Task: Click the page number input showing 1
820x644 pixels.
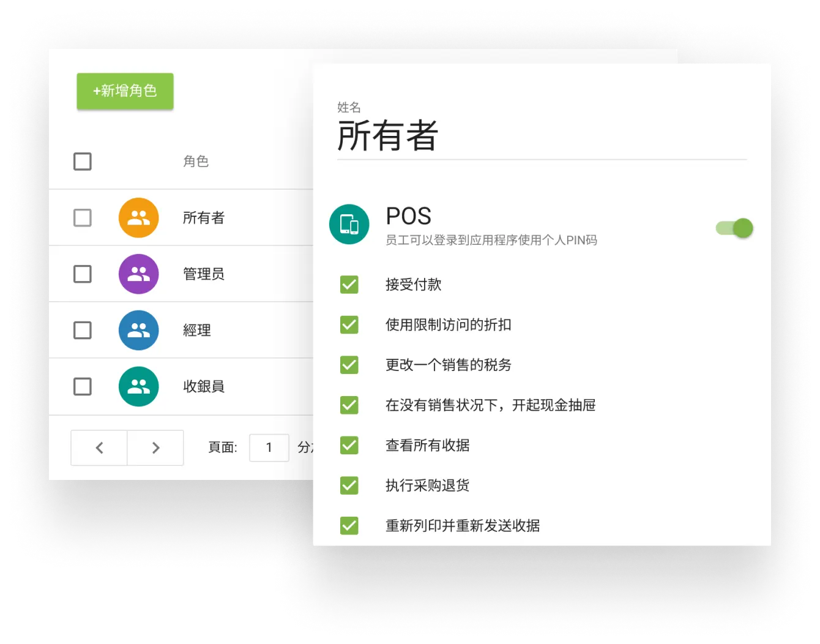Action: (269, 447)
